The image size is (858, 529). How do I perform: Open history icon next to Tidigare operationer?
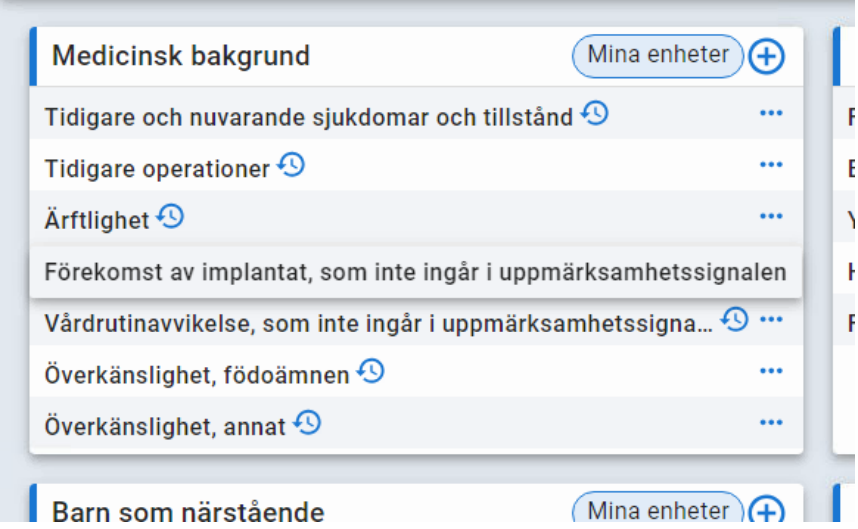pos(291,165)
